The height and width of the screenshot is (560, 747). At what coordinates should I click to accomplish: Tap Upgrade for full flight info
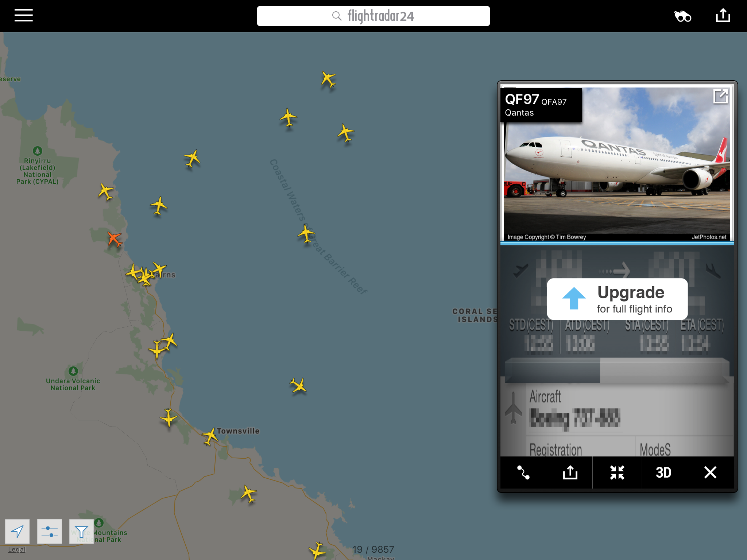[617, 299]
